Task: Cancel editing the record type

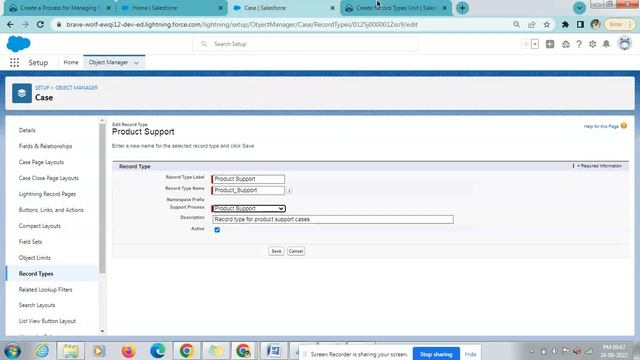Action: click(296, 251)
